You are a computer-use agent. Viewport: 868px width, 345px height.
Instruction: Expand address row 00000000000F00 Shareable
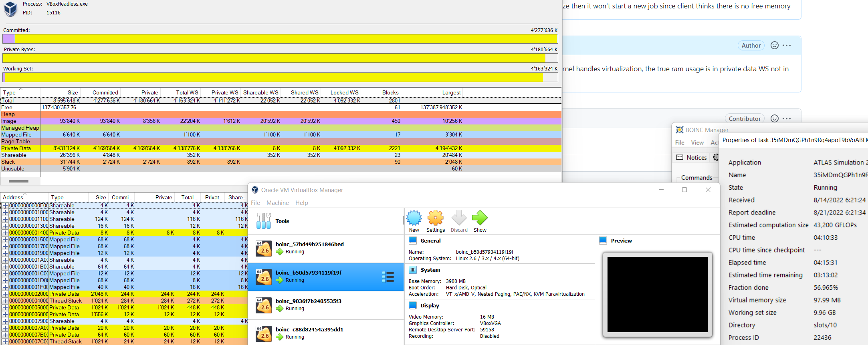[x=5, y=205]
